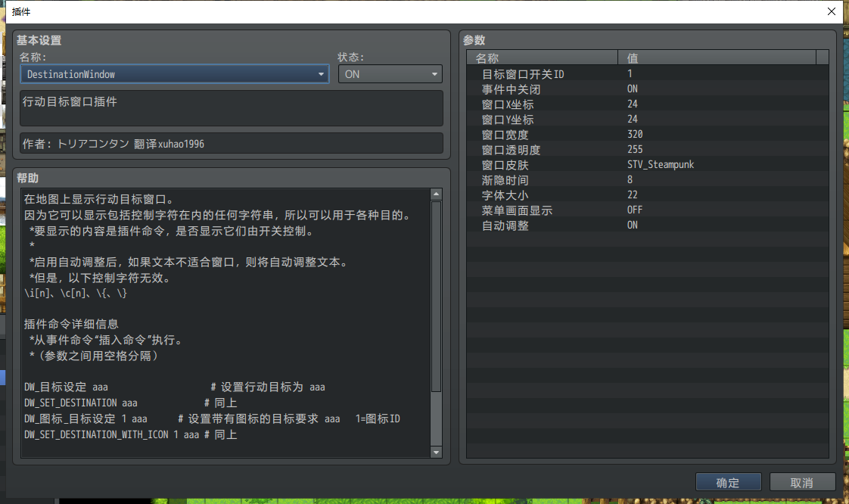Click the help scrollbar up arrow
The width and height of the screenshot is (849, 504).
tap(436, 194)
